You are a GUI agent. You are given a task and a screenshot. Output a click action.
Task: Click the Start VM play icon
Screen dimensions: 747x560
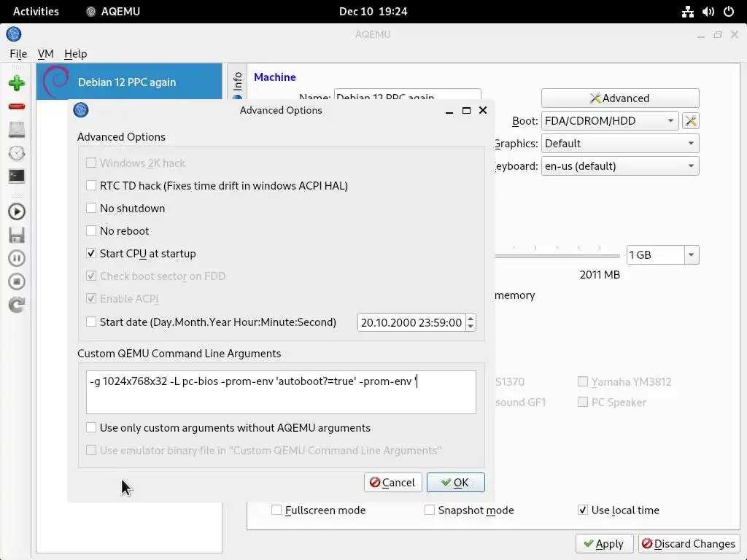pyautogui.click(x=17, y=211)
